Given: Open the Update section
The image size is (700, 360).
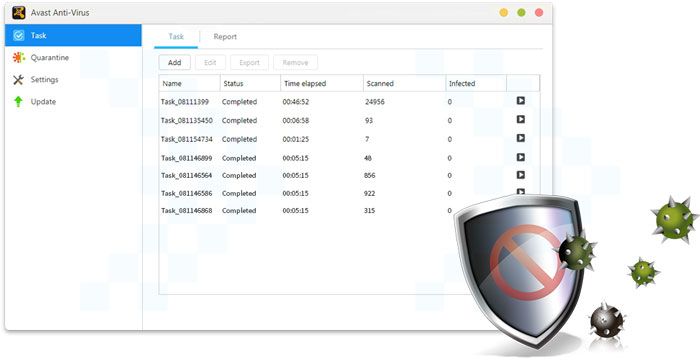Looking at the screenshot, I should pyautogui.click(x=73, y=101).
